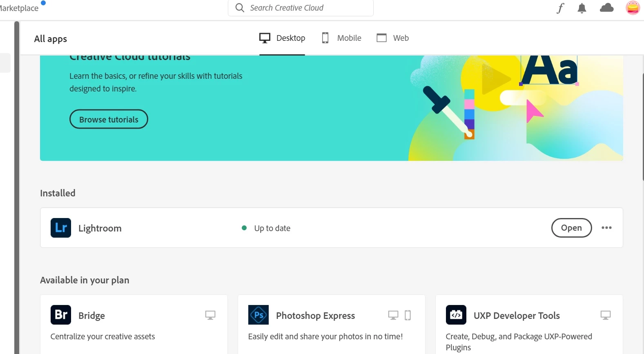Select the Lightroom app name
This screenshot has width=644, height=354.
point(100,228)
